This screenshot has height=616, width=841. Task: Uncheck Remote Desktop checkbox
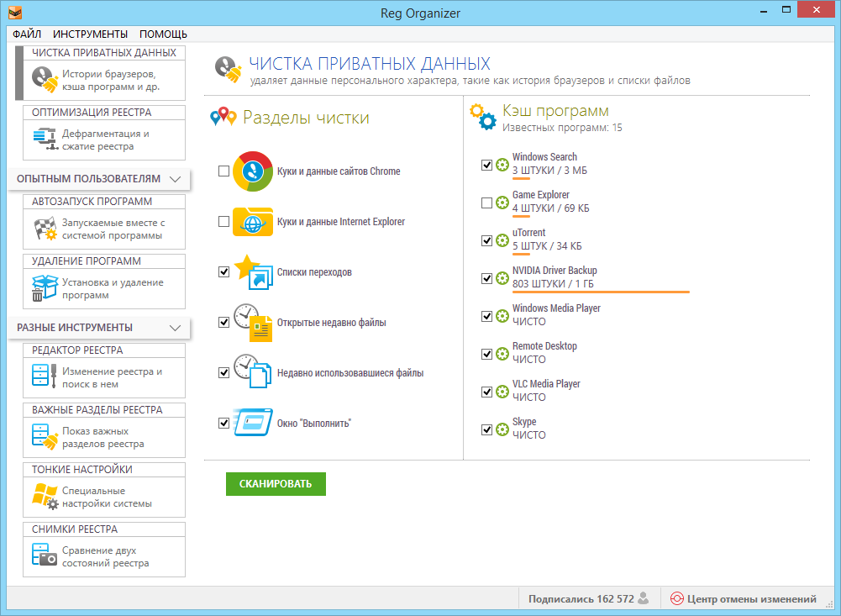click(x=486, y=354)
